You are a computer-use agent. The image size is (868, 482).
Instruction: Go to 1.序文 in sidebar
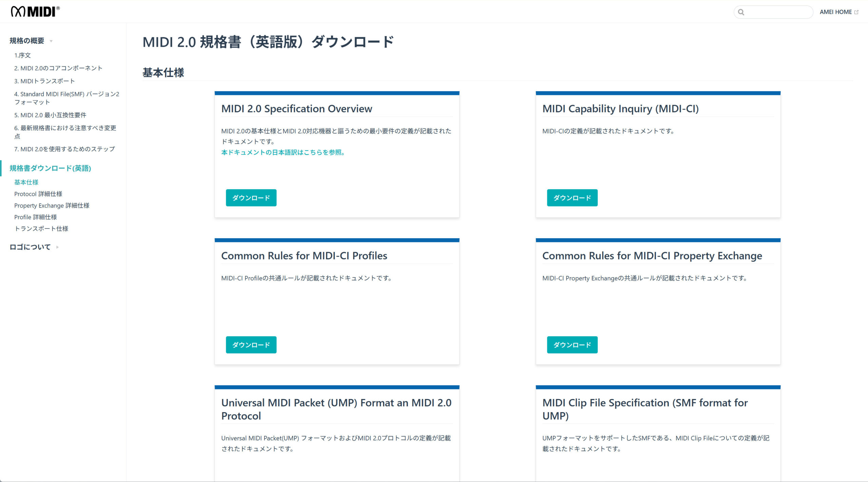coord(22,55)
